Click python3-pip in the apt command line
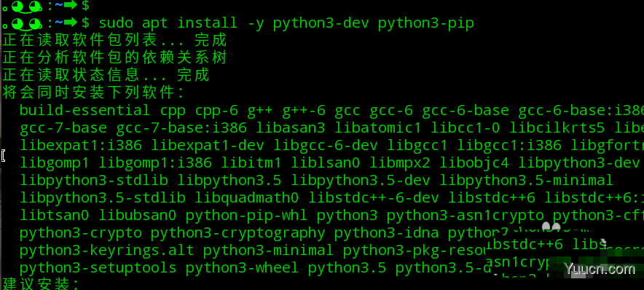Image resolution: width=644 pixels, height=290 pixels. tap(426, 24)
